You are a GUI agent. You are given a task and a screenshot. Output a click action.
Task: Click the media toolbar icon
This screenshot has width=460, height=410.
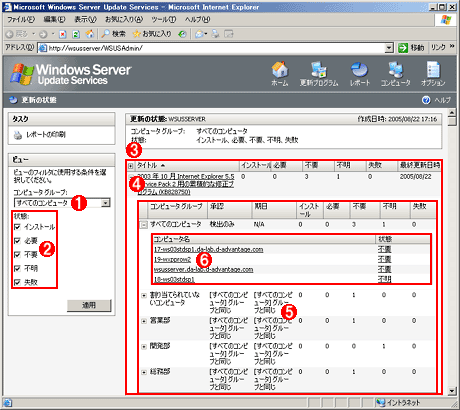182,34
